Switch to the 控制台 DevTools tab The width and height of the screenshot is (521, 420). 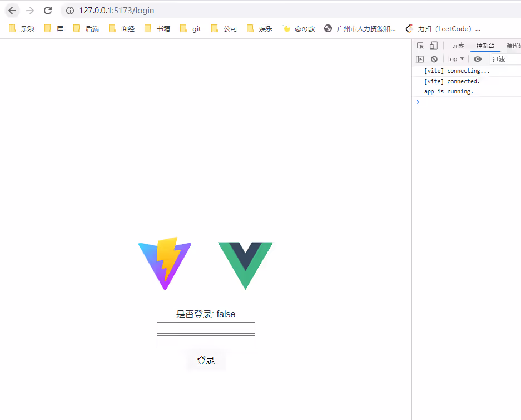click(485, 46)
